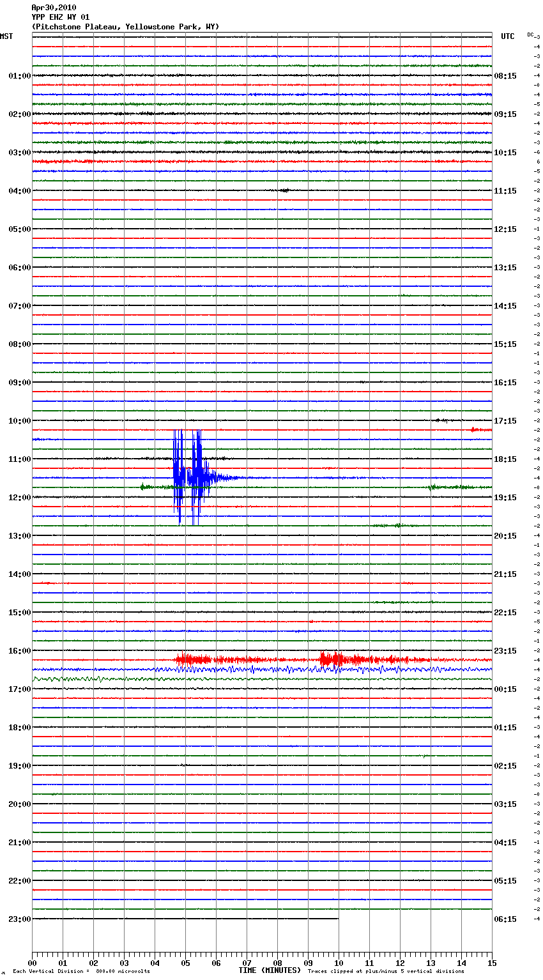543x980 pixels.
Task: Click the 23:00 MST time label
Action: (19, 919)
